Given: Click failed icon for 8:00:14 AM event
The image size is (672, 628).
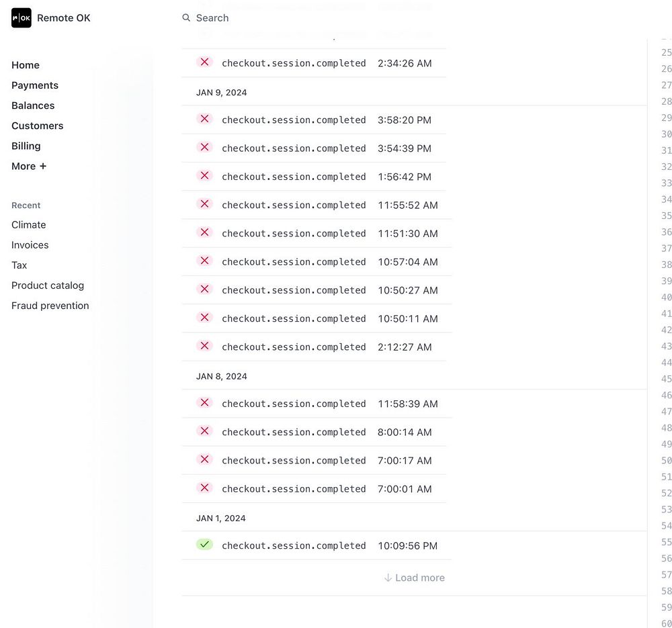Looking at the screenshot, I should click(204, 431).
